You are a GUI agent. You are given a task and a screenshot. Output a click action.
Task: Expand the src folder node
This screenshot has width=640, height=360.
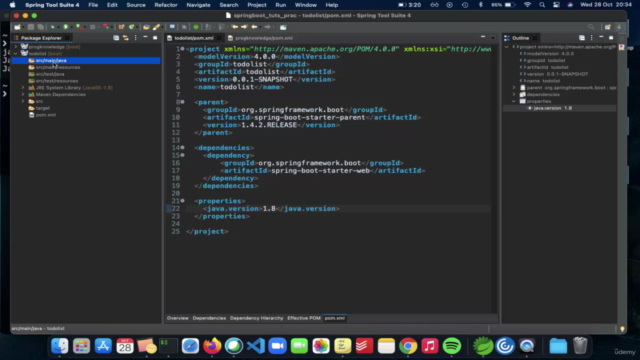pos(23,101)
